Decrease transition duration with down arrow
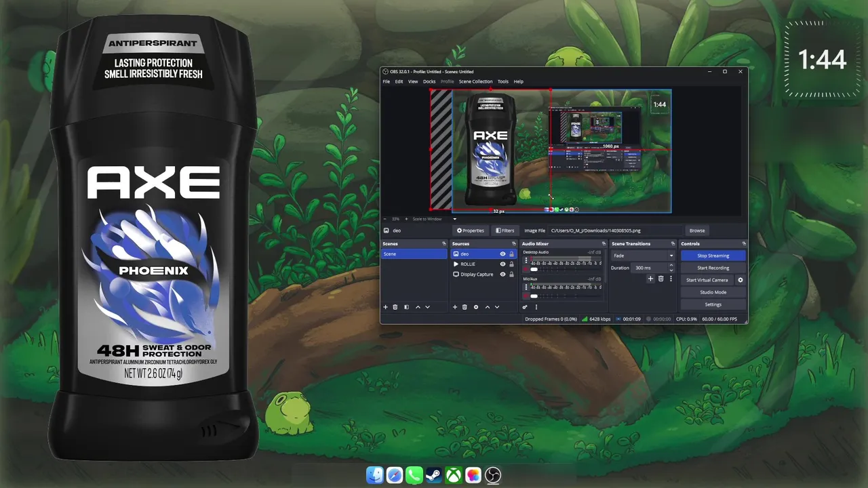868x488 pixels. [x=671, y=270]
